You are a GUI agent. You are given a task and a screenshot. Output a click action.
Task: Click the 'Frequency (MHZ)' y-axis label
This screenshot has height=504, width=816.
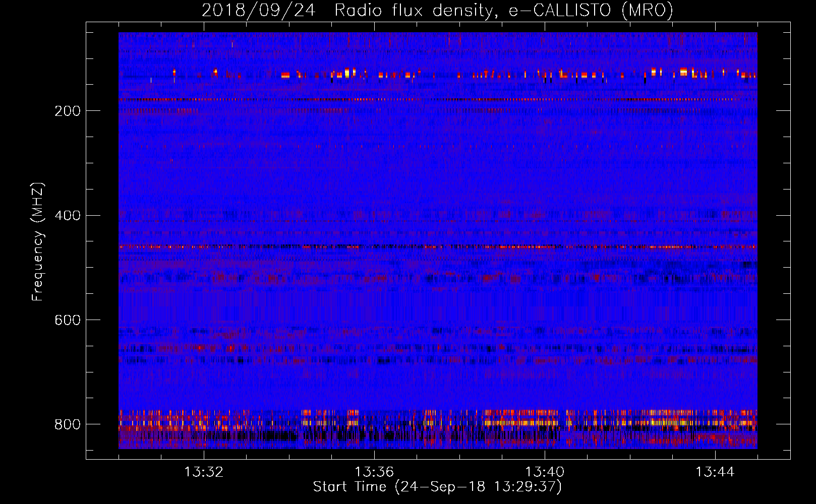pyautogui.click(x=38, y=241)
